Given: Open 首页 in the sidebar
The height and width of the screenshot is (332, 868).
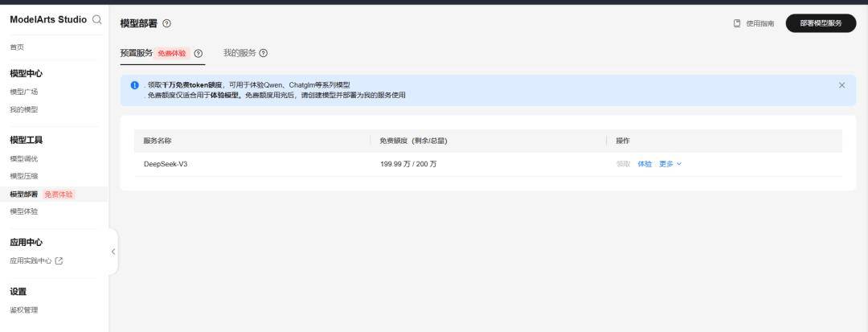Looking at the screenshot, I should [17, 47].
